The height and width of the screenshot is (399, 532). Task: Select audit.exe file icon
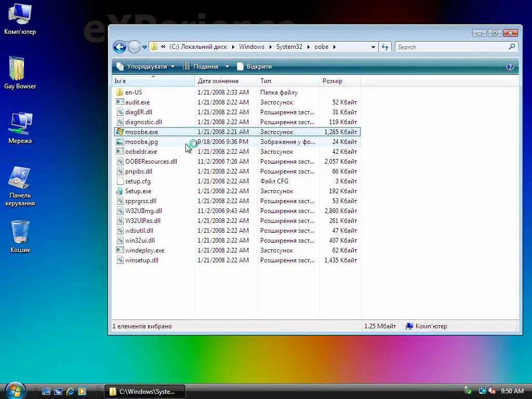(119, 102)
